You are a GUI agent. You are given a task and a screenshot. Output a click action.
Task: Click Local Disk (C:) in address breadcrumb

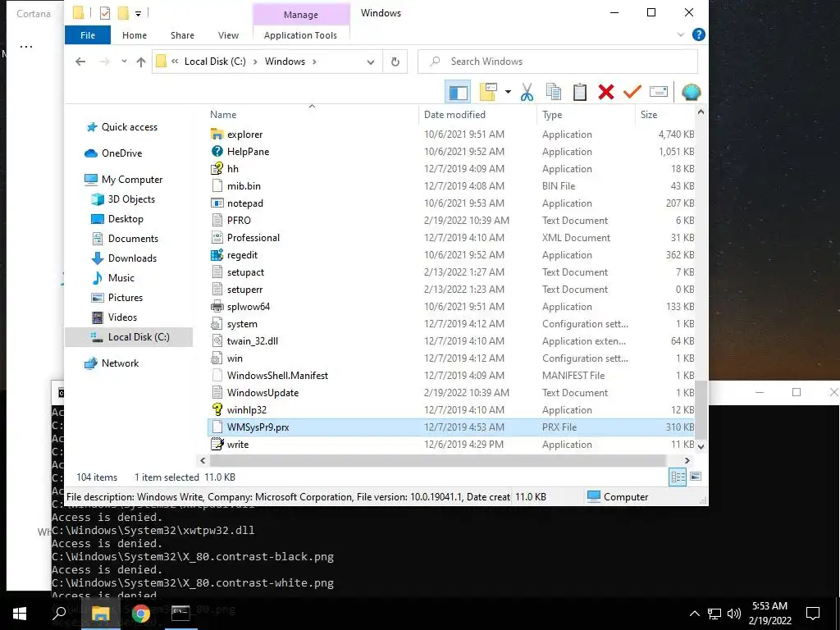[x=215, y=62]
